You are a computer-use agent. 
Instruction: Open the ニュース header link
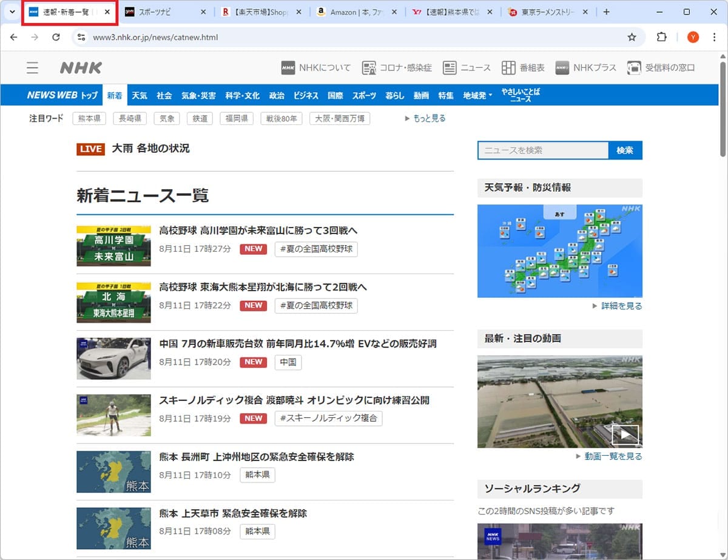click(467, 67)
